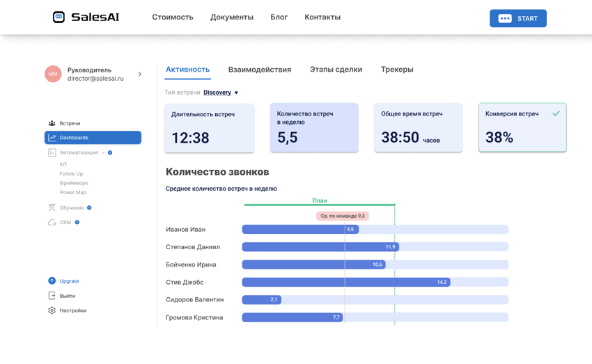
Task: Click the Upgrade arrow icon
Action: 52,281
